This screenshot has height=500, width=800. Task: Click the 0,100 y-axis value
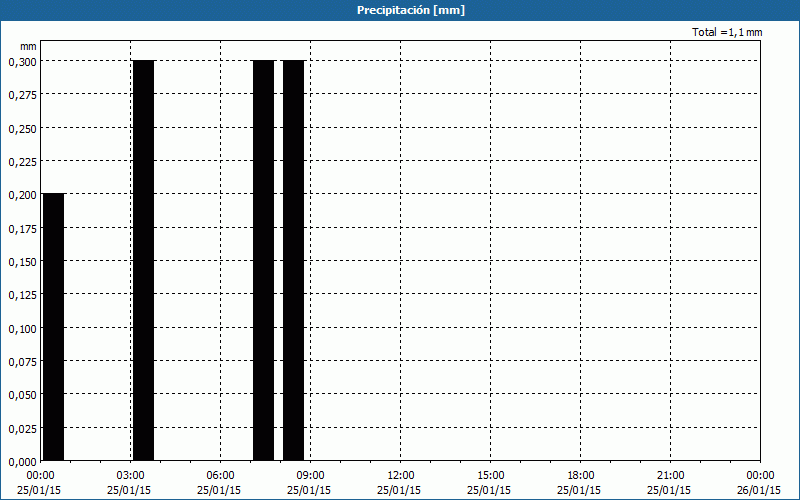pos(22,329)
